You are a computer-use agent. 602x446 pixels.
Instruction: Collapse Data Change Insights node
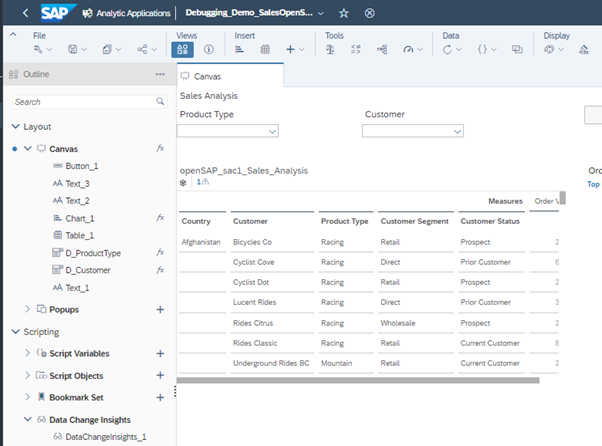click(x=28, y=419)
